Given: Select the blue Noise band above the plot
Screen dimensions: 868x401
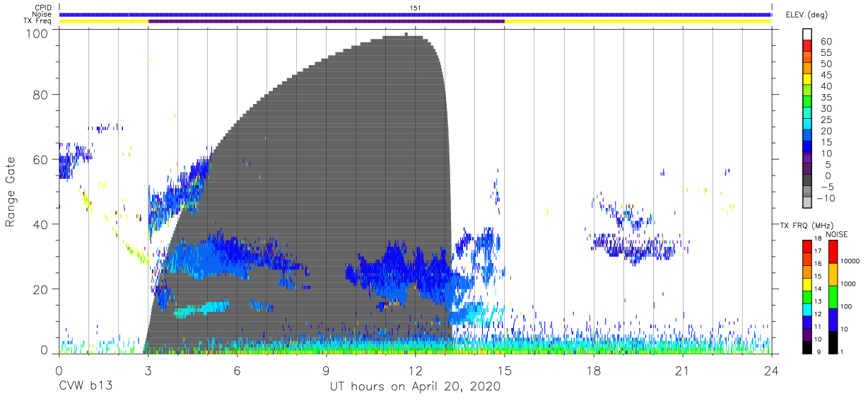Looking at the screenshot, I should coord(415,14).
